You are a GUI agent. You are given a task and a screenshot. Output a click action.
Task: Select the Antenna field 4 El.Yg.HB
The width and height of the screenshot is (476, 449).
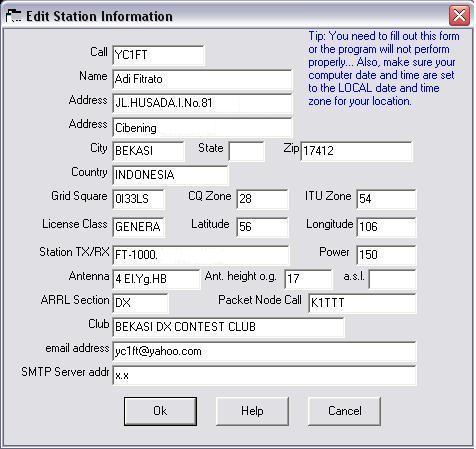tap(156, 279)
